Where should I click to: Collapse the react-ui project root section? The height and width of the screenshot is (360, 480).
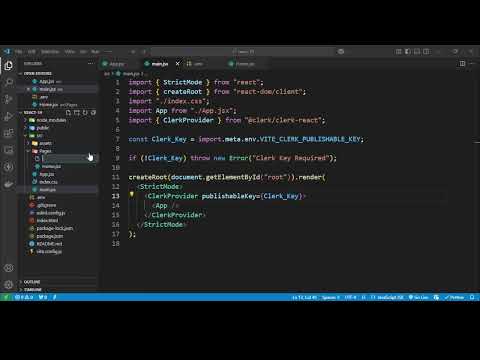click(x=33, y=113)
